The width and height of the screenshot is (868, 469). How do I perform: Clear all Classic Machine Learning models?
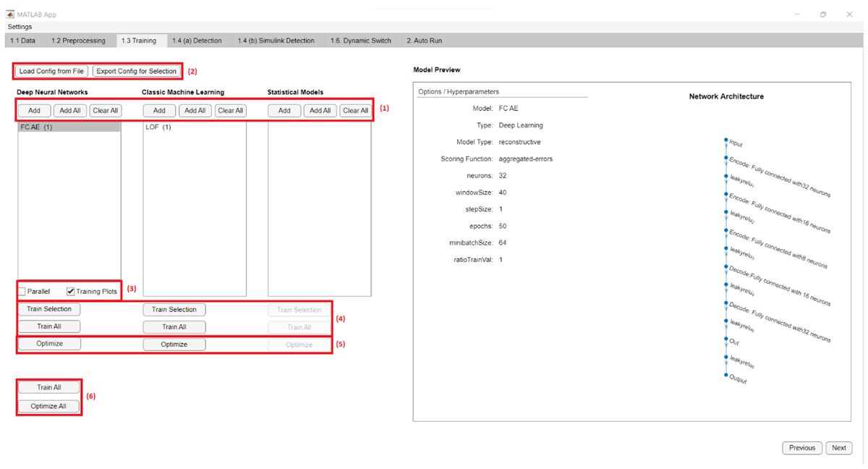coord(231,110)
